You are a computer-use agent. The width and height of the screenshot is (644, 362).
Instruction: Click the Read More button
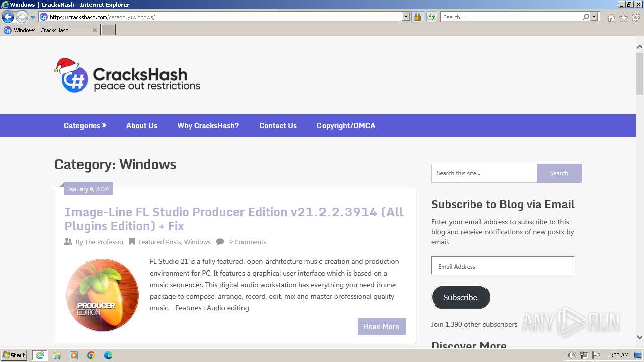coord(381,327)
